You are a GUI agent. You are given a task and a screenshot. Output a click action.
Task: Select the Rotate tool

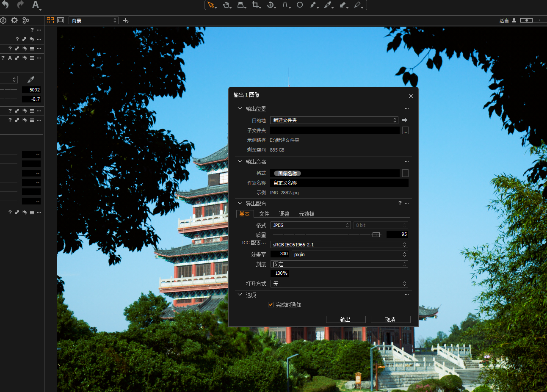(x=271, y=5)
